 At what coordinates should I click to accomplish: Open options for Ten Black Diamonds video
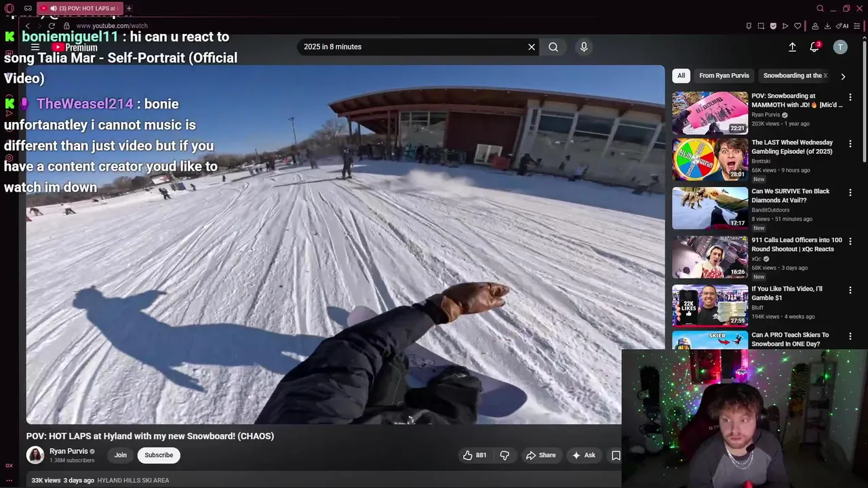tap(850, 192)
